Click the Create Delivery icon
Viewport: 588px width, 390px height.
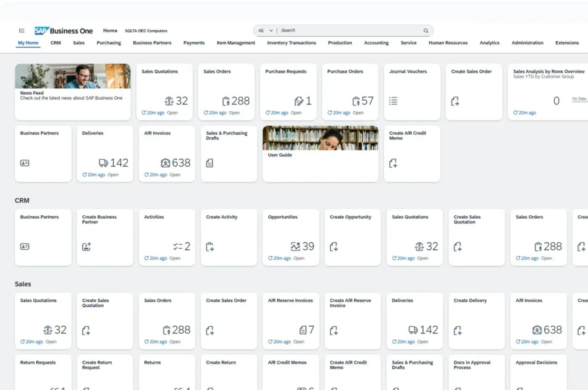tap(458, 330)
